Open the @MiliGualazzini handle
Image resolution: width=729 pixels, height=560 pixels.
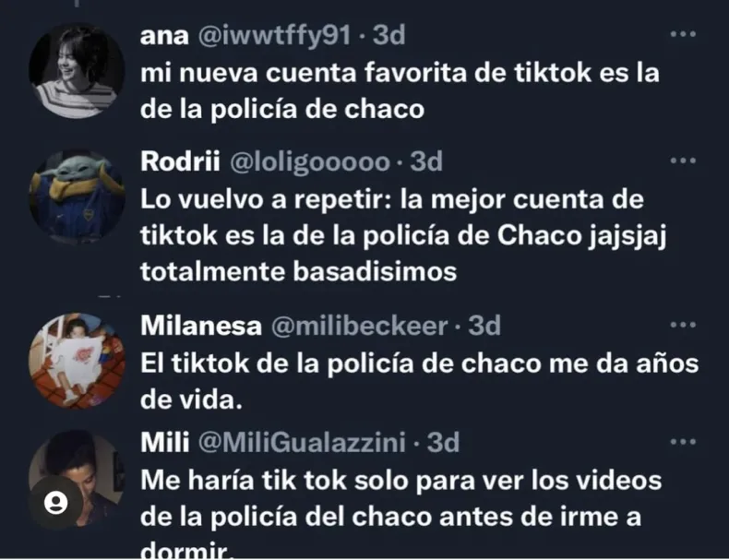coord(302,443)
